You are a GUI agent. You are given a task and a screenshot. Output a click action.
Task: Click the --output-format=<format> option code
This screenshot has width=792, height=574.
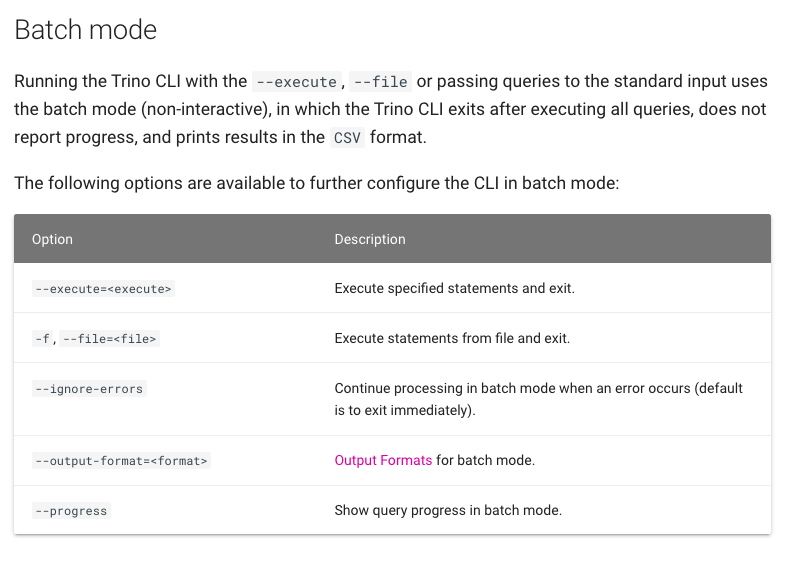(122, 461)
